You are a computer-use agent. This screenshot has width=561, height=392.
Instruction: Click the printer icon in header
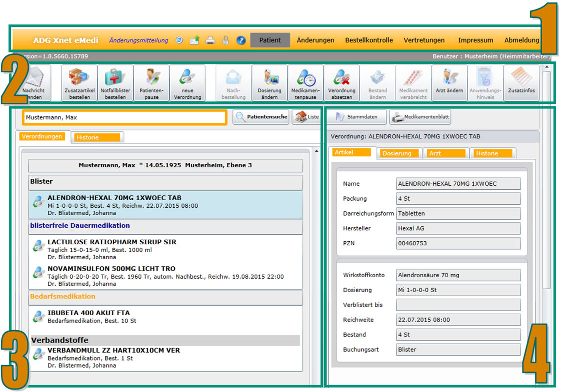point(210,40)
